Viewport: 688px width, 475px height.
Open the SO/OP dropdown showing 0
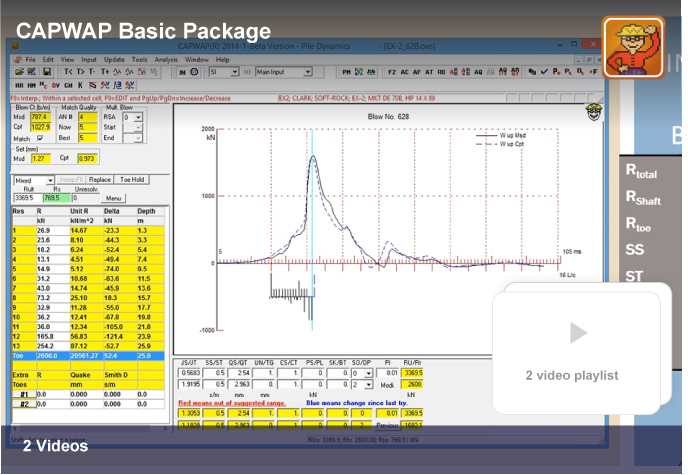[369, 373]
